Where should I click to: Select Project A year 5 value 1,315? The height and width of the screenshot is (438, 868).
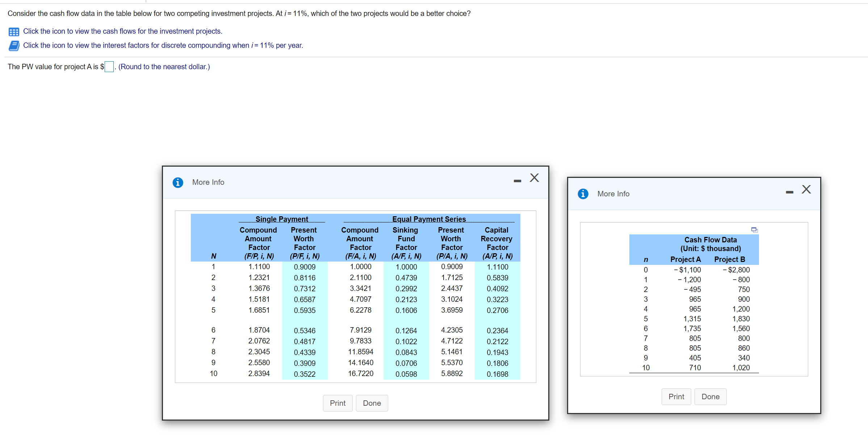(692, 319)
